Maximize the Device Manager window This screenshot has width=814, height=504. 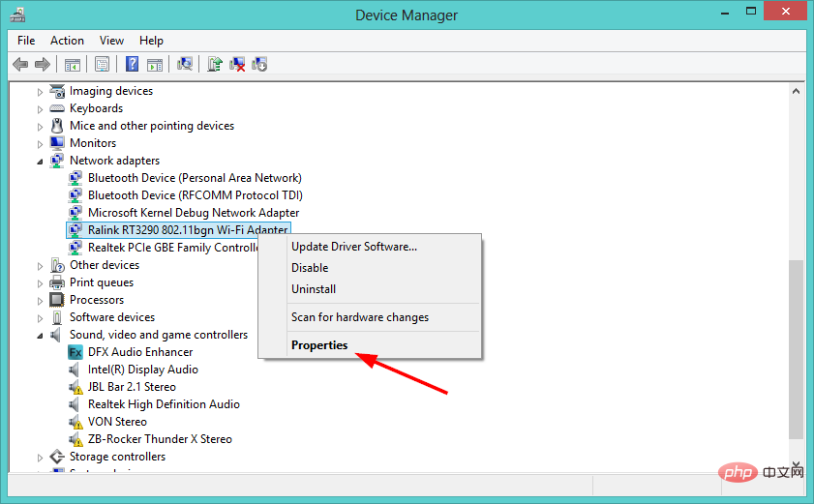(751, 12)
